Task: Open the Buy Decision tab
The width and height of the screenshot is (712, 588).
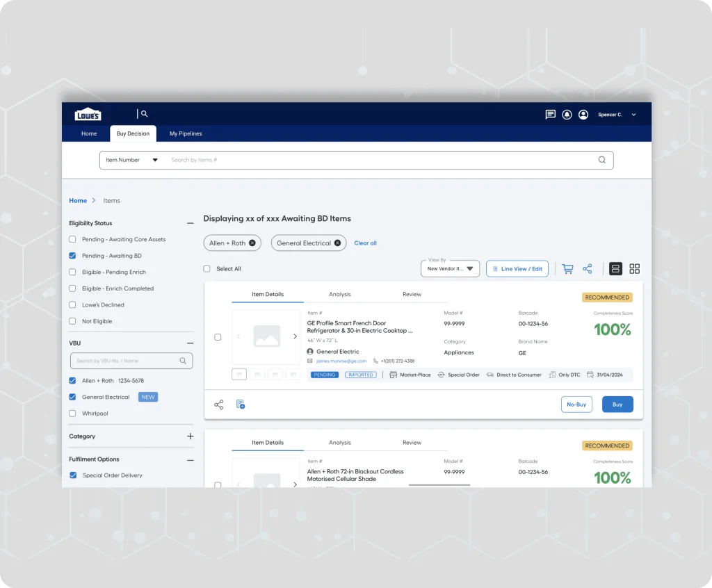Action: pos(133,133)
